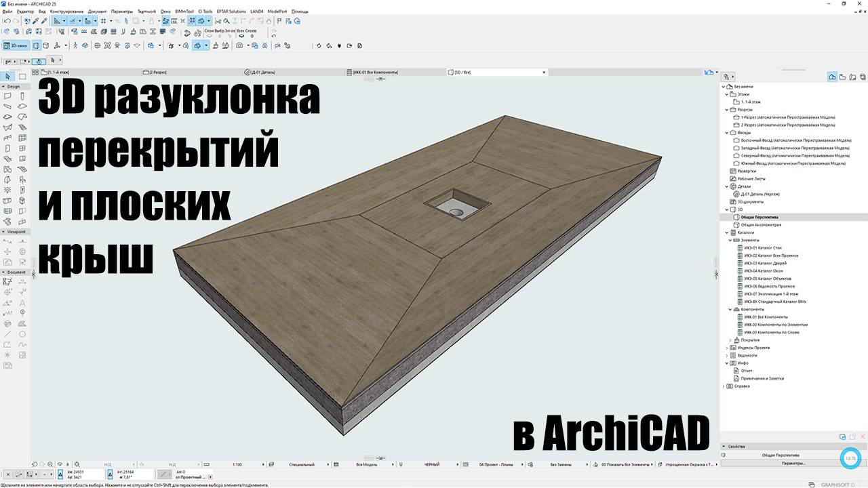This screenshot has width=868, height=488.
Task: Switch Navigator to the View Map icon
Action: point(842,77)
